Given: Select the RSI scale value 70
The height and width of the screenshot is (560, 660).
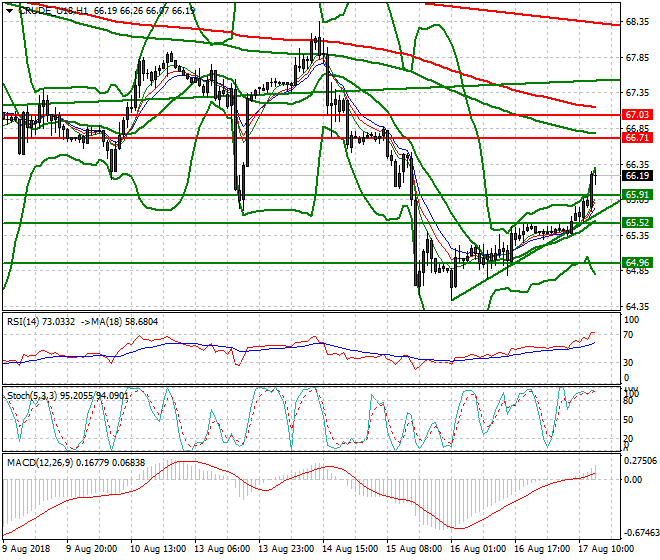Looking at the screenshot, I should (628, 335).
